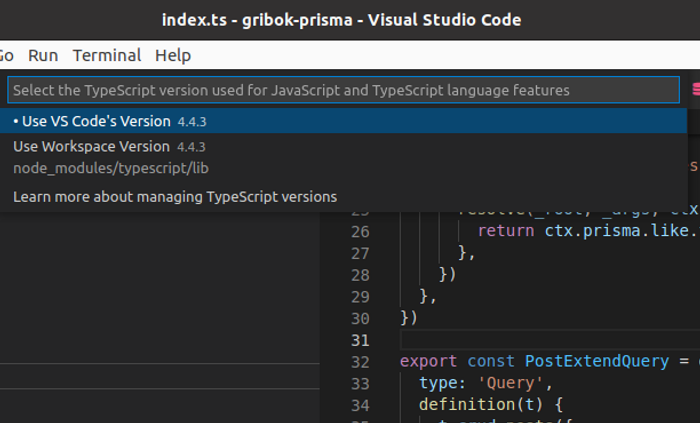Click the 'const' keyword on line 32
The height and width of the screenshot is (423, 700).
coord(491,361)
